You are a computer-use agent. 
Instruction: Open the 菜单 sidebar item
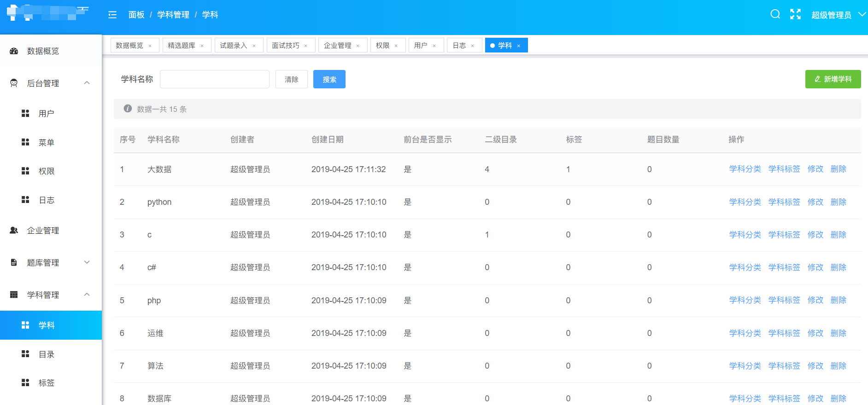click(x=51, y=142)
